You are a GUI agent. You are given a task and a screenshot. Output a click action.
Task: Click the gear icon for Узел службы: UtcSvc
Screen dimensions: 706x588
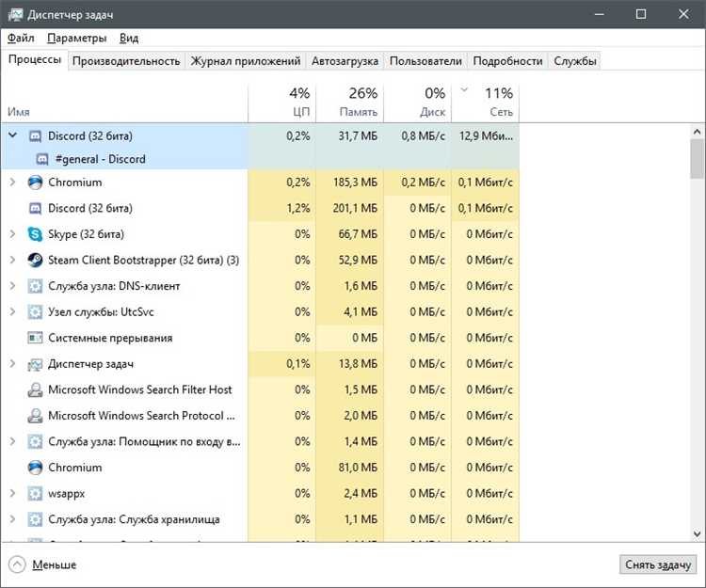tap(35, 311)
